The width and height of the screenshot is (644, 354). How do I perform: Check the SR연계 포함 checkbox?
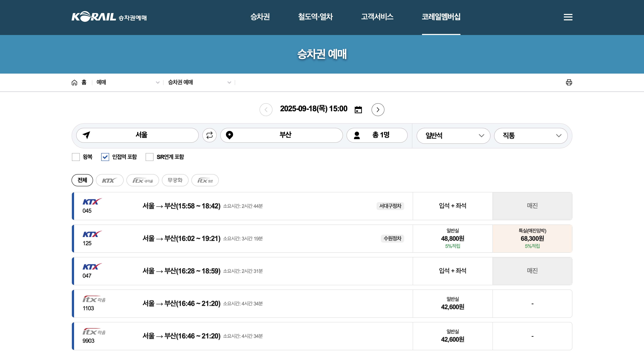[x=150, y=157]
